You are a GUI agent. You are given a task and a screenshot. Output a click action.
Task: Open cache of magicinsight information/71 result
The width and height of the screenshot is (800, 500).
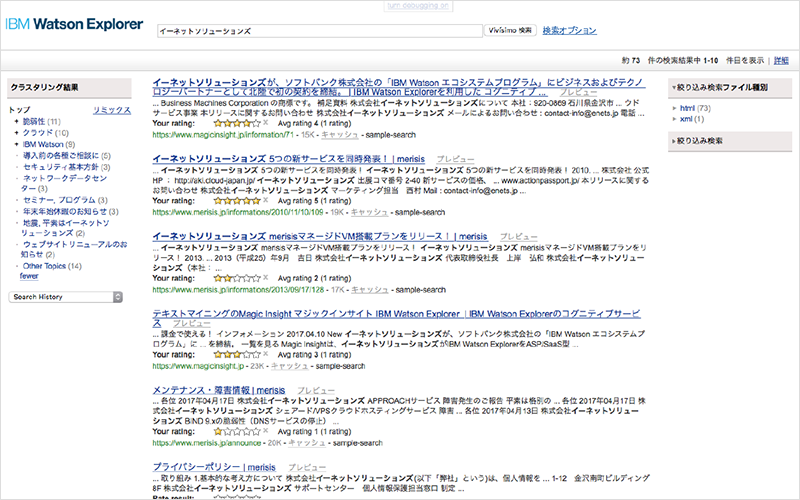coord(340,135)
